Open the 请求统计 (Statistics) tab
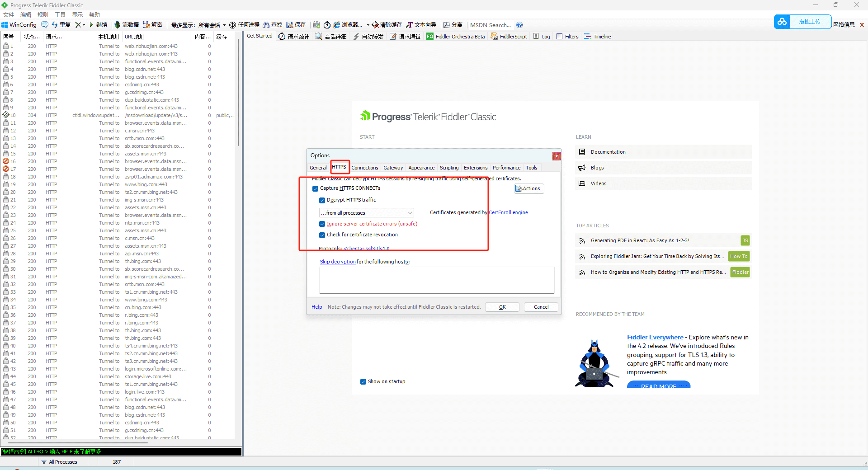 [x=294, y=37]
